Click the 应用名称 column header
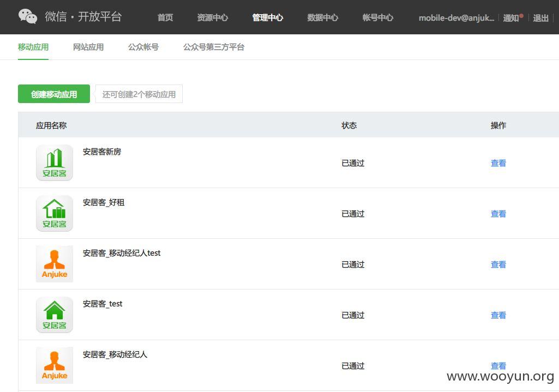 [51, 125]
